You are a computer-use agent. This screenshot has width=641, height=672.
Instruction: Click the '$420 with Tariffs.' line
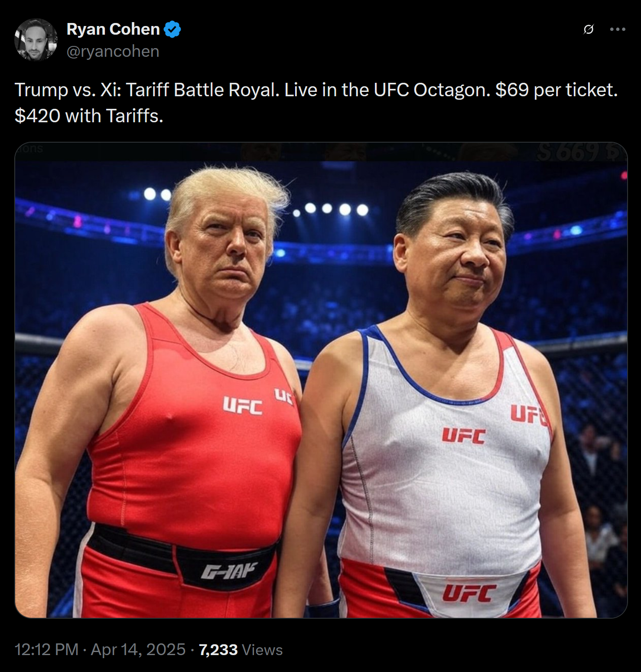coord(89,116)
